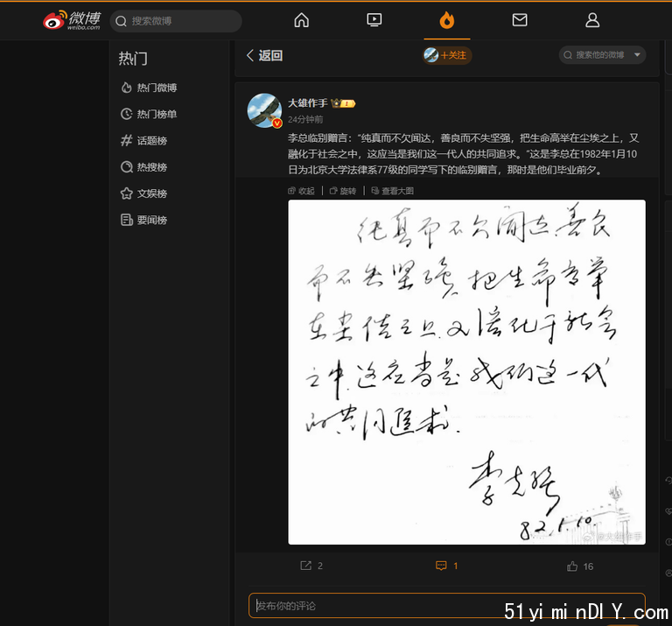Click the 热门微博 flame icon in sidebar

[x=126, y=88]
